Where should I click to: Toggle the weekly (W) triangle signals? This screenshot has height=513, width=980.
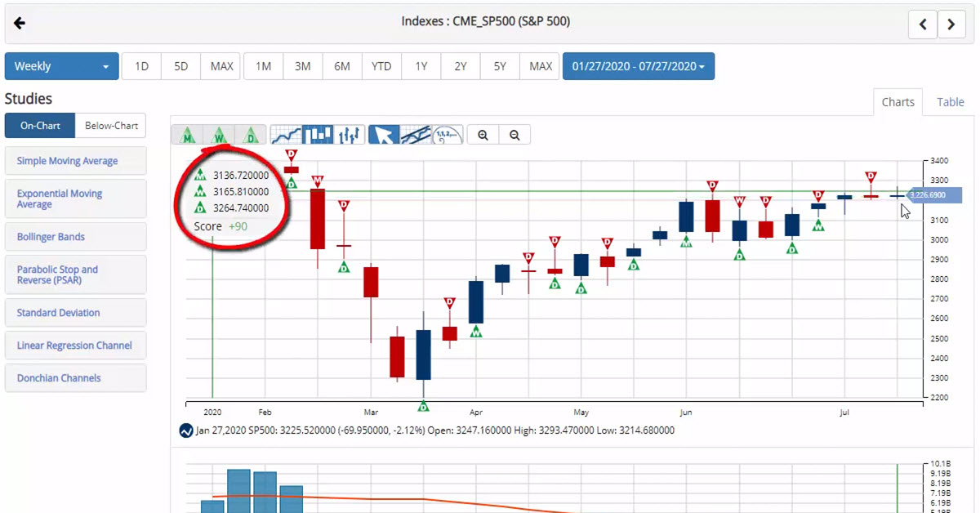pos(219,135)
